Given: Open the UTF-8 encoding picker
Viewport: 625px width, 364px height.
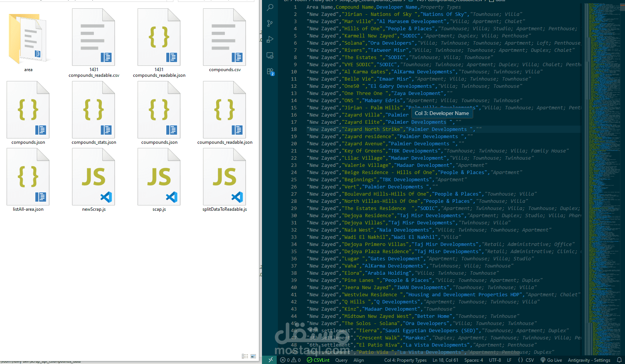Looking at the screenshot, I should [x=495, y=360].
